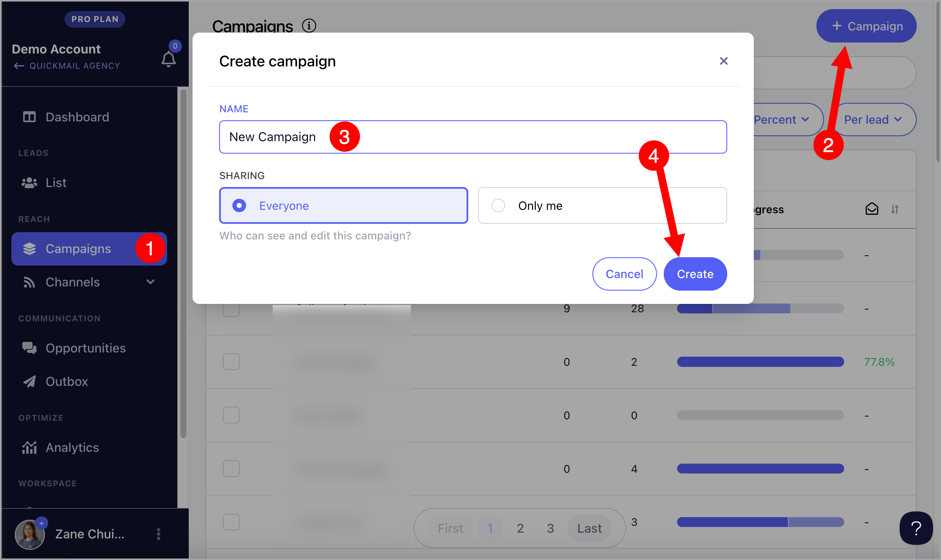Screen dimensions: 941x560
Task: Close the Create campaign dialog
Action: click(x=723, y=61)
